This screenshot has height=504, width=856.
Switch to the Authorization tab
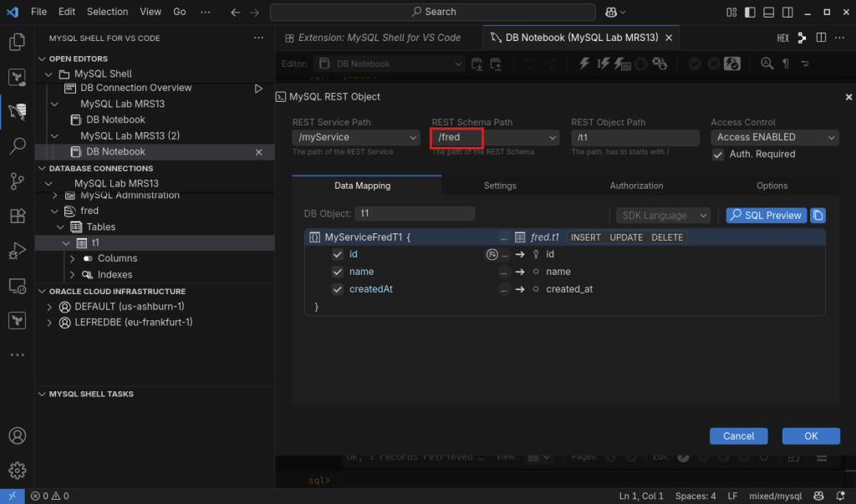[x=636, y=186]
